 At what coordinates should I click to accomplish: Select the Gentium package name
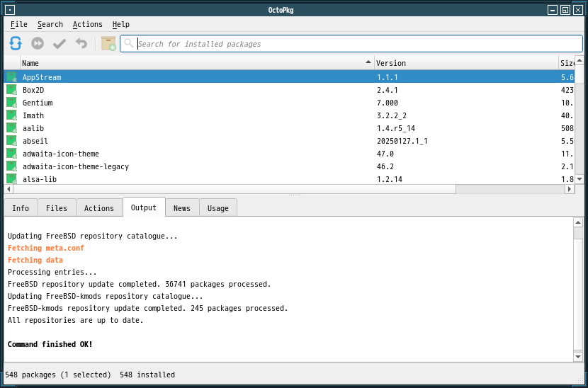[38, 103]
